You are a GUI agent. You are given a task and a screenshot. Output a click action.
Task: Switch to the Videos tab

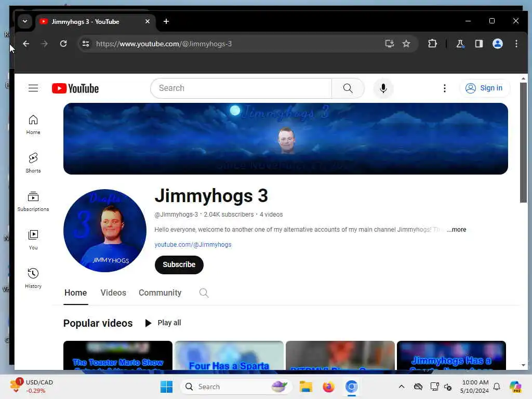pyautogui.click(x=113, y=293)
